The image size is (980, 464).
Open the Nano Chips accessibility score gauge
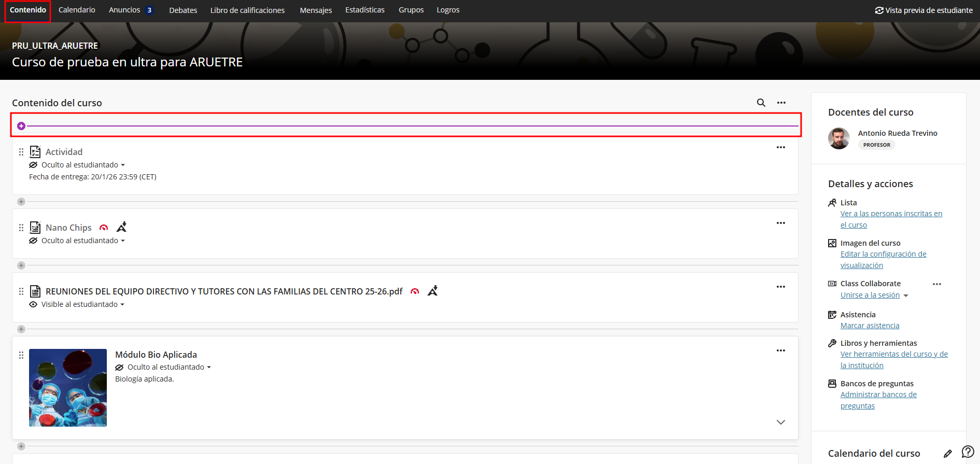(104, 228)
